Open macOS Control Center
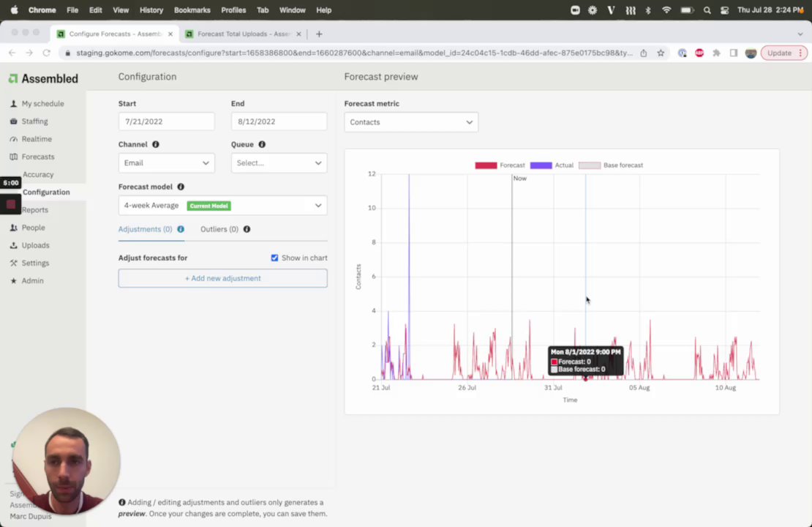This screenshot has width=812, height=527. tap(724, 10)
